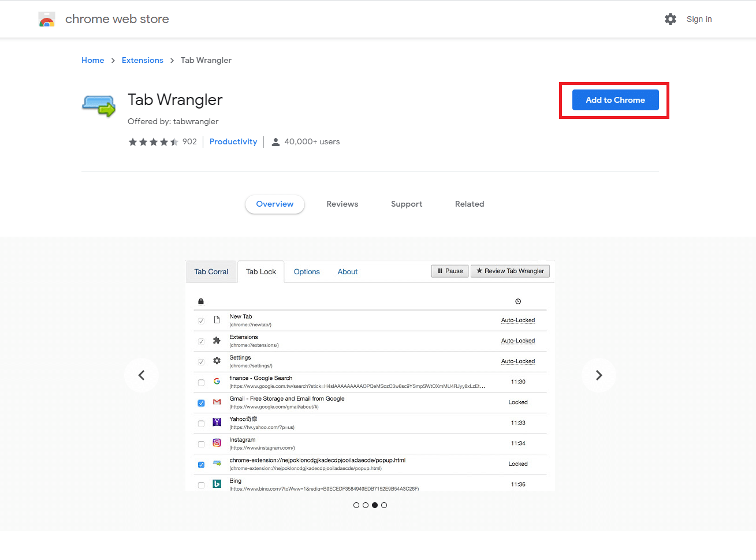
Task: Click the star rating icons
Action: [153, 142]
